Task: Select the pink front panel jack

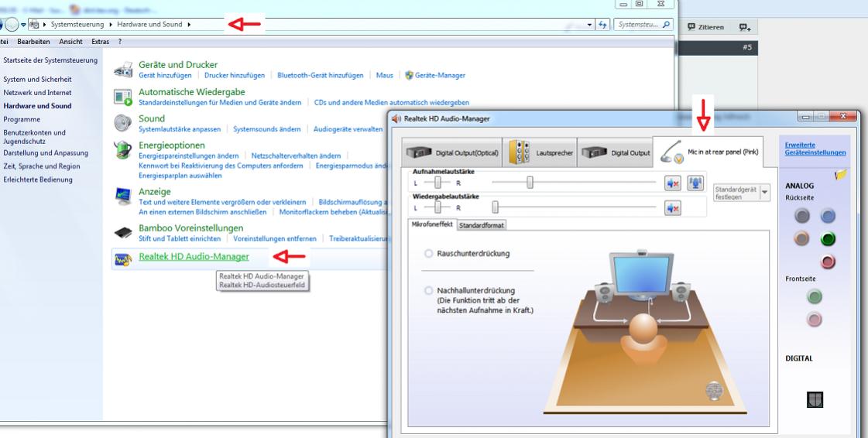Action: [x=815, y=319]
